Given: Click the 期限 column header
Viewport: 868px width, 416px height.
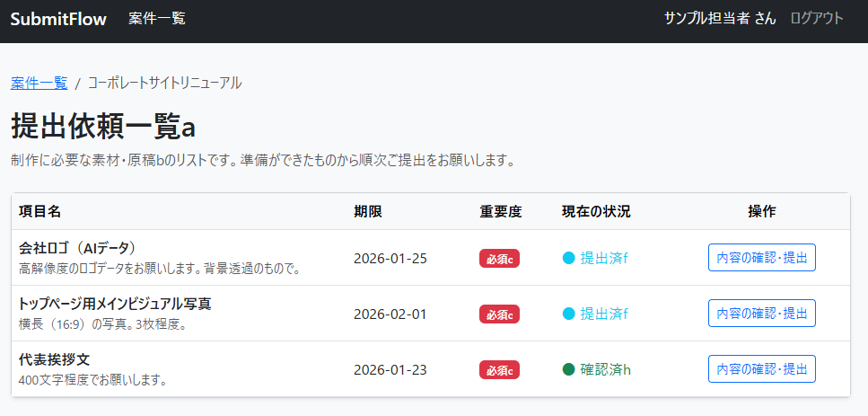Looking at the screenshot, I should (x=368, y=212).
